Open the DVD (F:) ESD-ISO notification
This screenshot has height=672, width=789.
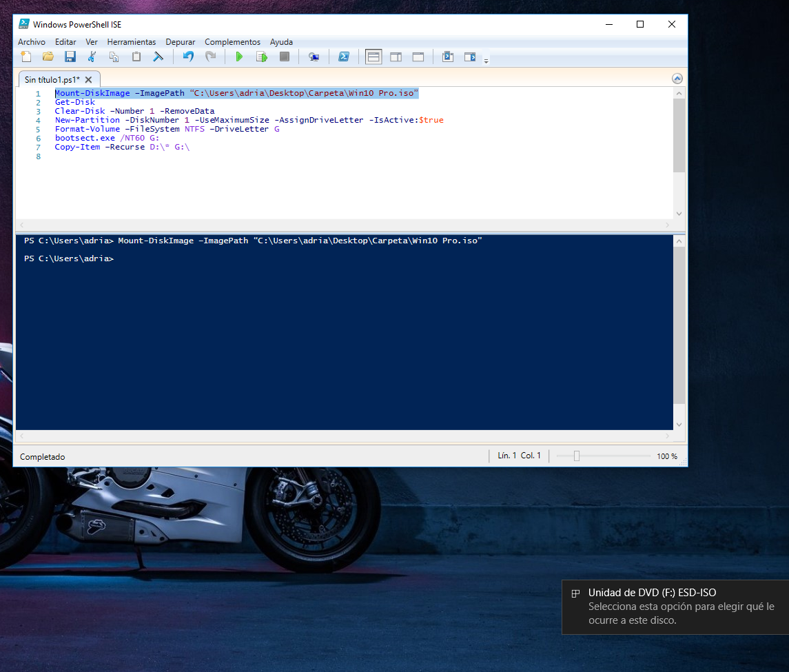[675, 607]
